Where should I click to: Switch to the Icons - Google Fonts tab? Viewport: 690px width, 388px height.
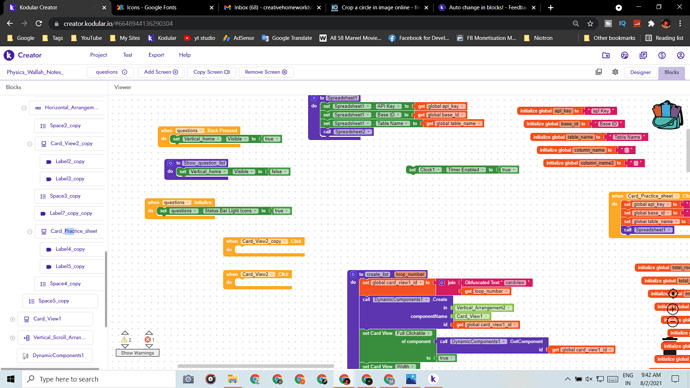pos(165,7)
